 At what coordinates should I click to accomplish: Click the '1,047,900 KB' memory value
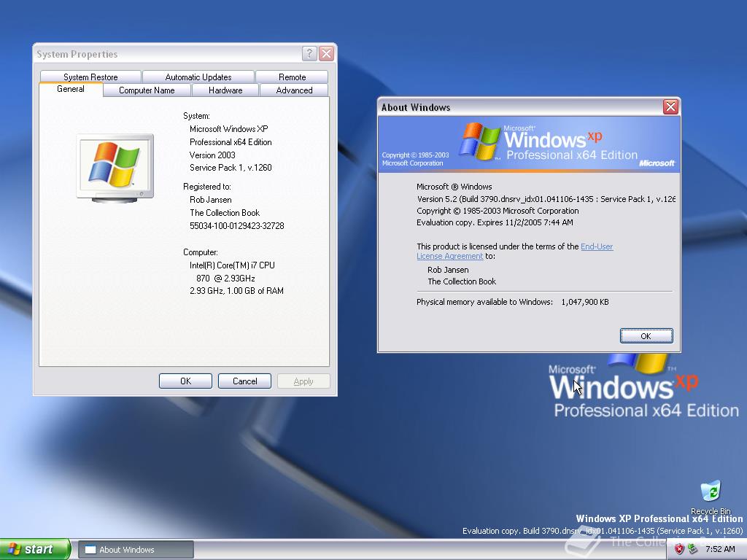pyautogui.click(x=585, y=302)
